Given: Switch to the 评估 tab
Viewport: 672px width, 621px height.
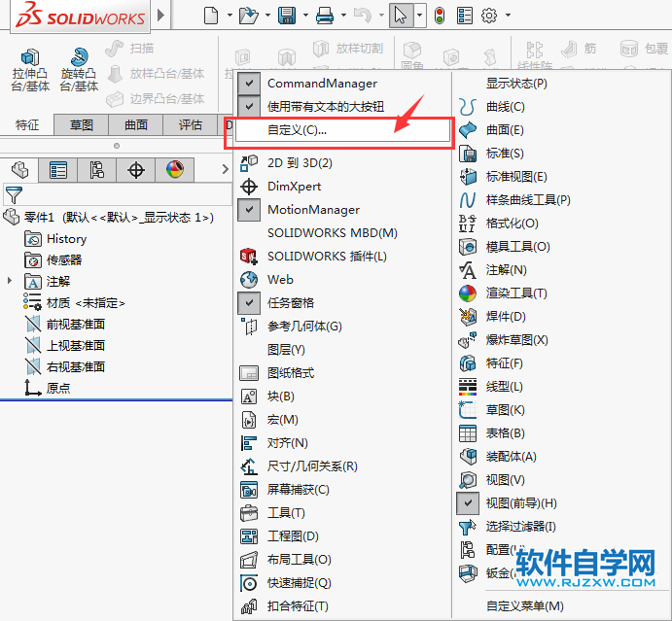Looking at the screenshot, I should 191,125.
